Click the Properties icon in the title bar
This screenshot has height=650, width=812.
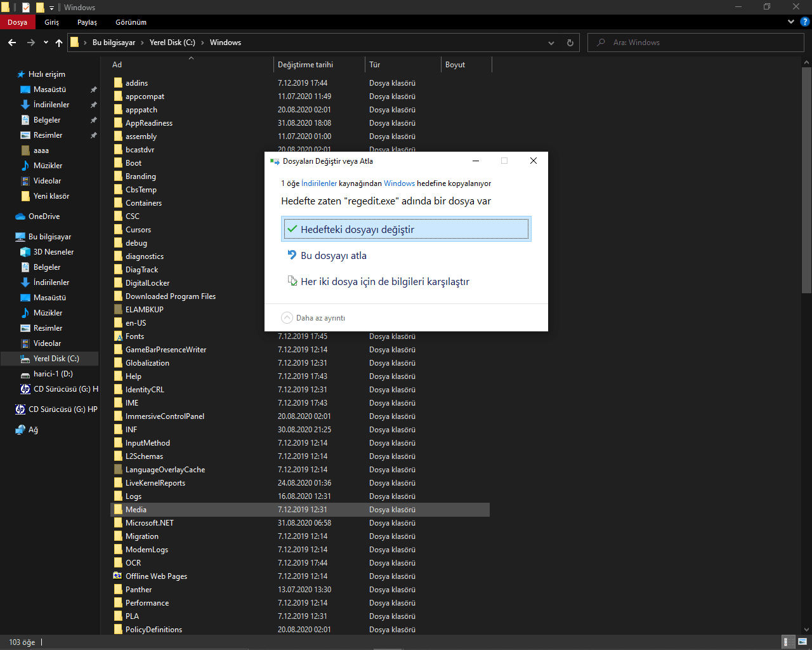pos(25,8)
